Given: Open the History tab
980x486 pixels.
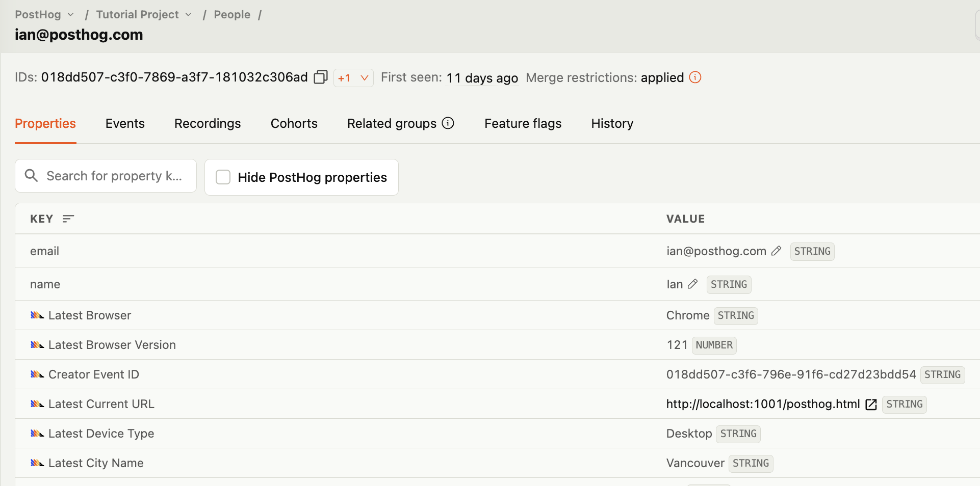Looking at the screenshot, I should [x=612, y=123].
